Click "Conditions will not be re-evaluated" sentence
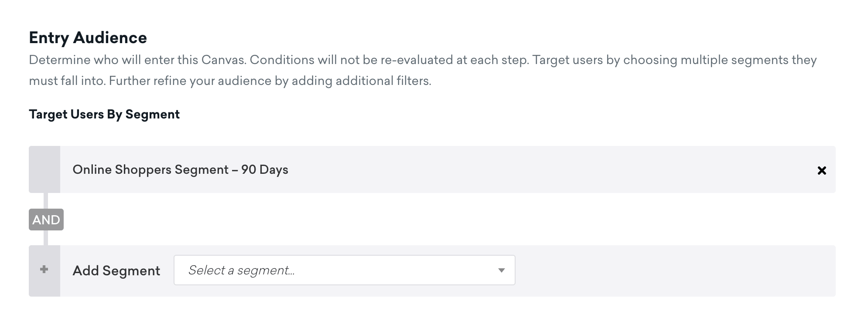868x311 pixels. pos(388,60)
